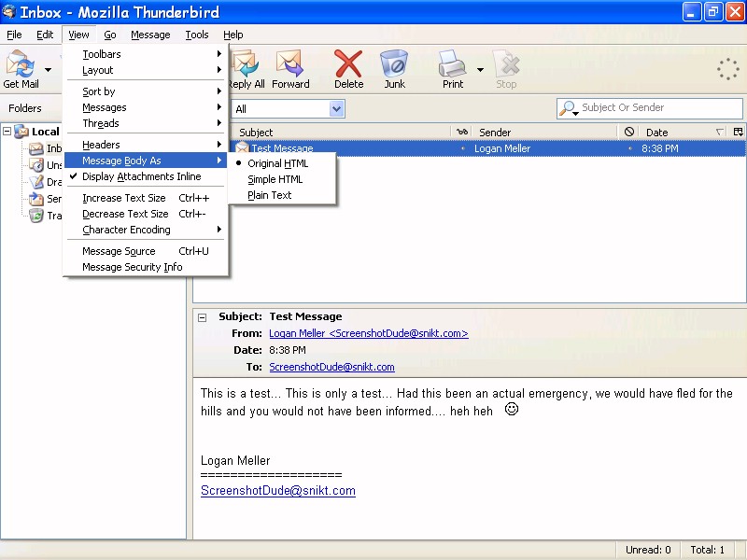The width and height of the screenshot is (747, 560).
Task: Click the activity throbber icon
Action: click(728, 69)
